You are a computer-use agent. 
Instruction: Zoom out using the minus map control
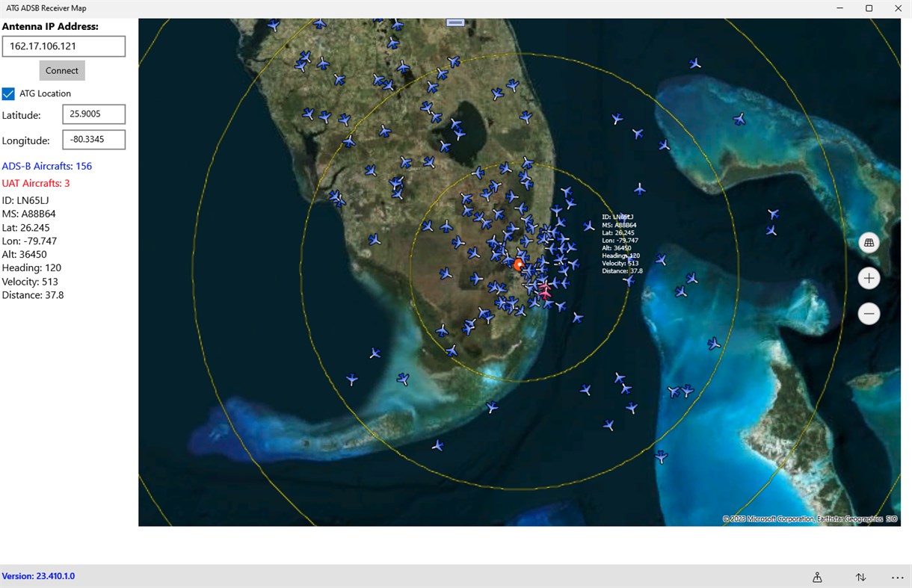click(x=869, y=313)
